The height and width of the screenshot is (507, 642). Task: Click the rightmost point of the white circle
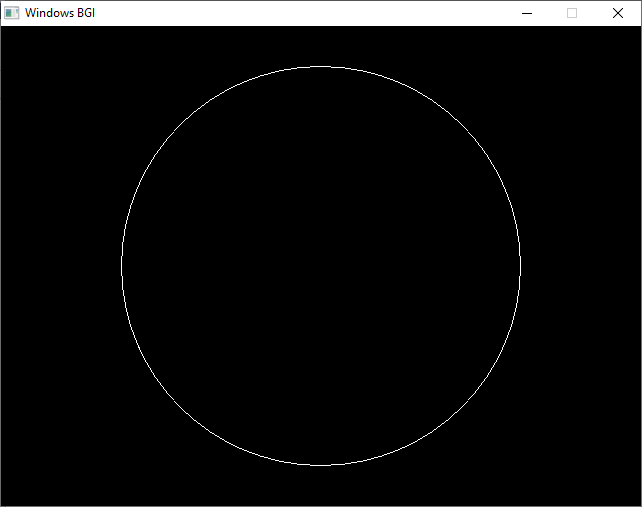pos(520,266)
